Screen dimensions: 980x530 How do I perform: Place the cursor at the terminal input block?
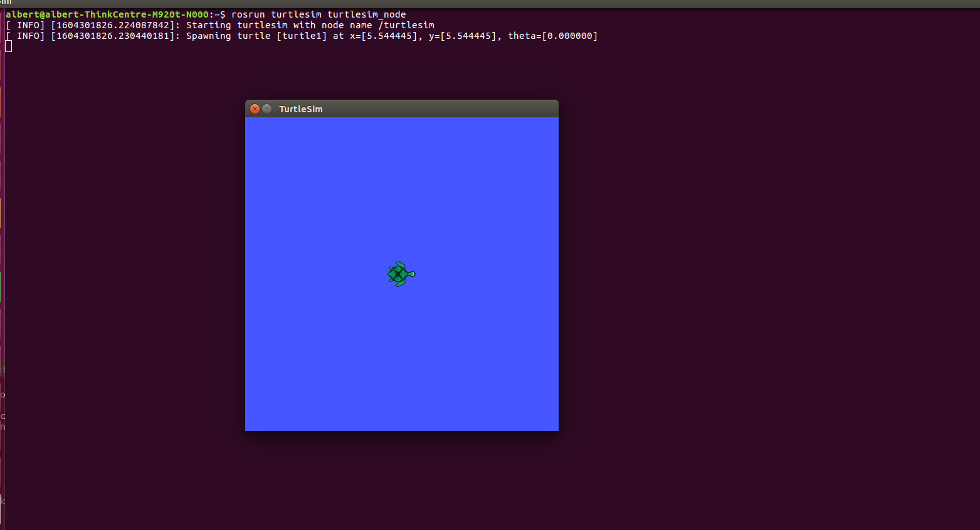(7, 45)
